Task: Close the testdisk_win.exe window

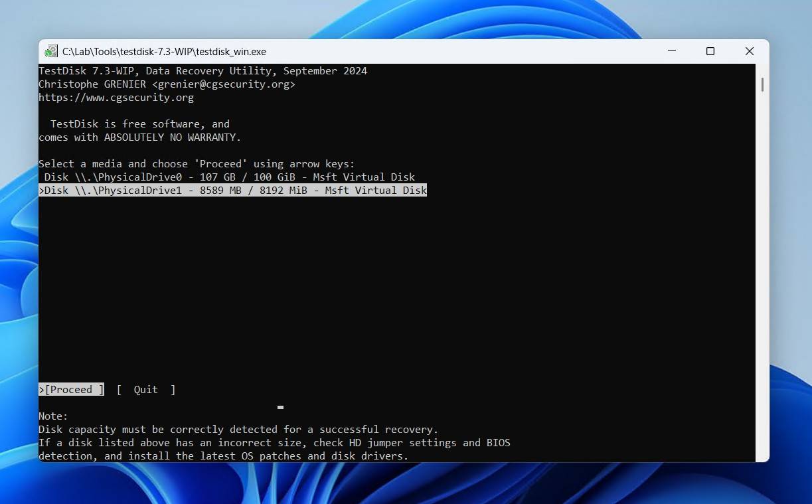Action: tap(749, 51)
